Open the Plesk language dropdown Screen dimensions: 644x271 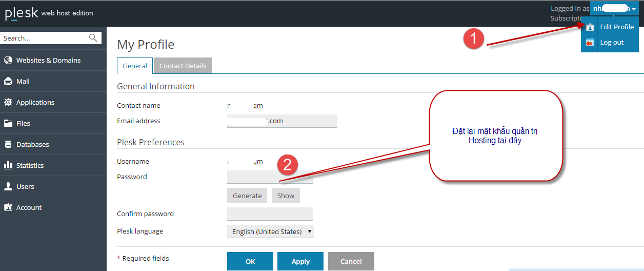(270, 231)
